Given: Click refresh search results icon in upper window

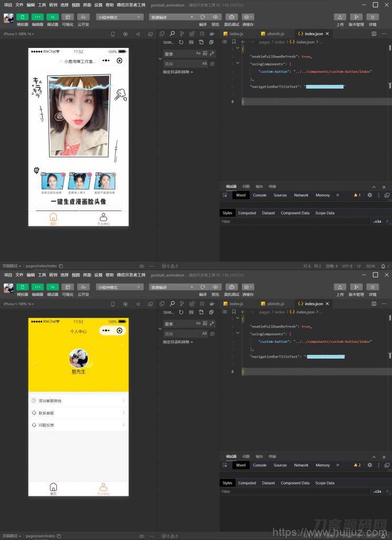Looking at the screenshot, I should coord(181,42).
